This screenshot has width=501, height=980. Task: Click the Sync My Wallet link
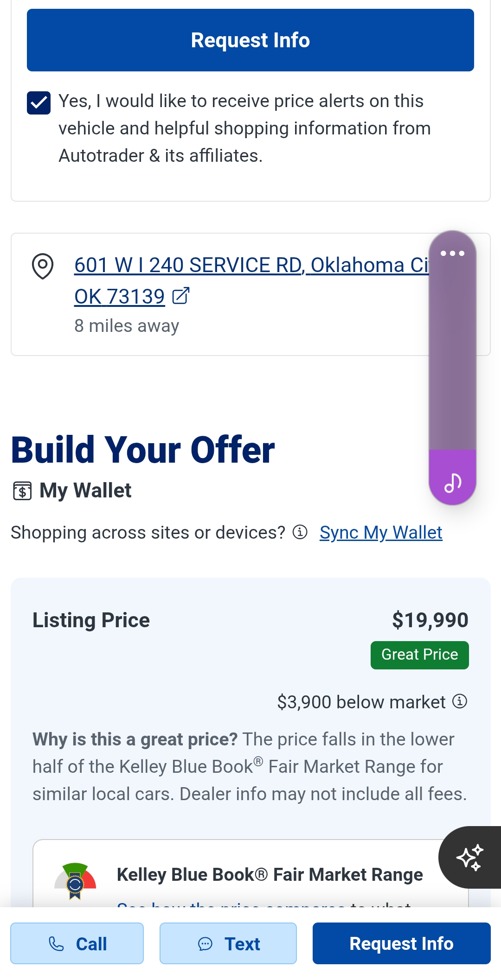[x=381, y=533]
